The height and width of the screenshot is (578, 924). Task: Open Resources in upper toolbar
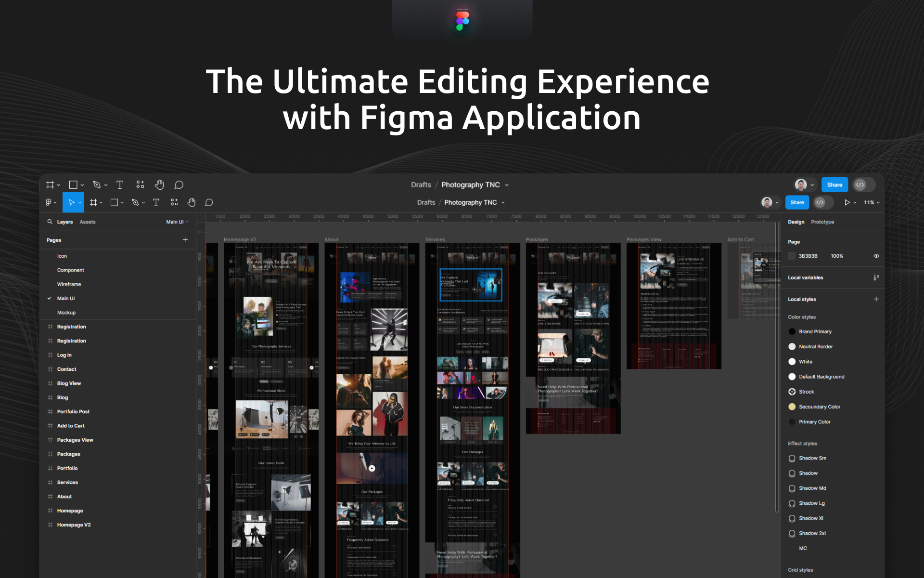coord(140,184)
